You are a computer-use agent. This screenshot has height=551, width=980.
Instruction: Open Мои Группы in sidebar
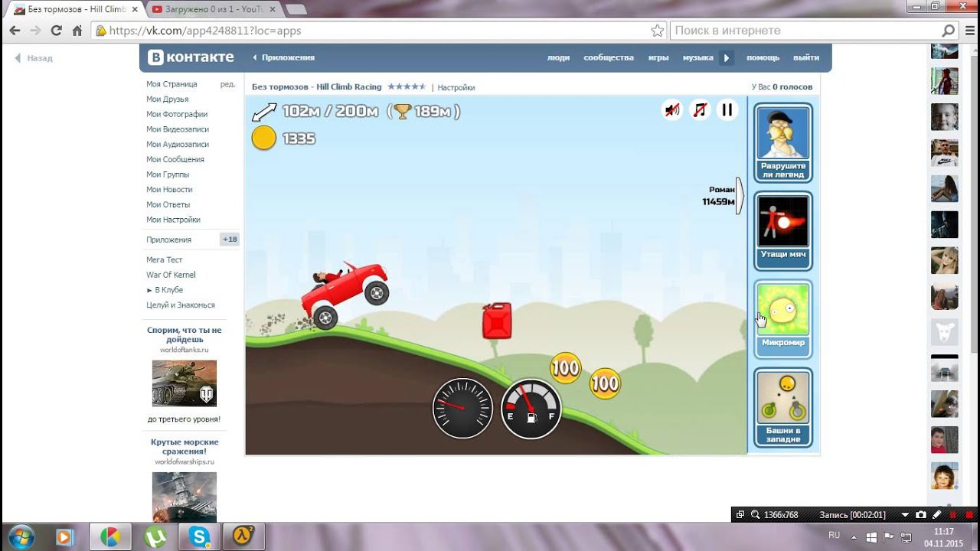click(168, 174)
